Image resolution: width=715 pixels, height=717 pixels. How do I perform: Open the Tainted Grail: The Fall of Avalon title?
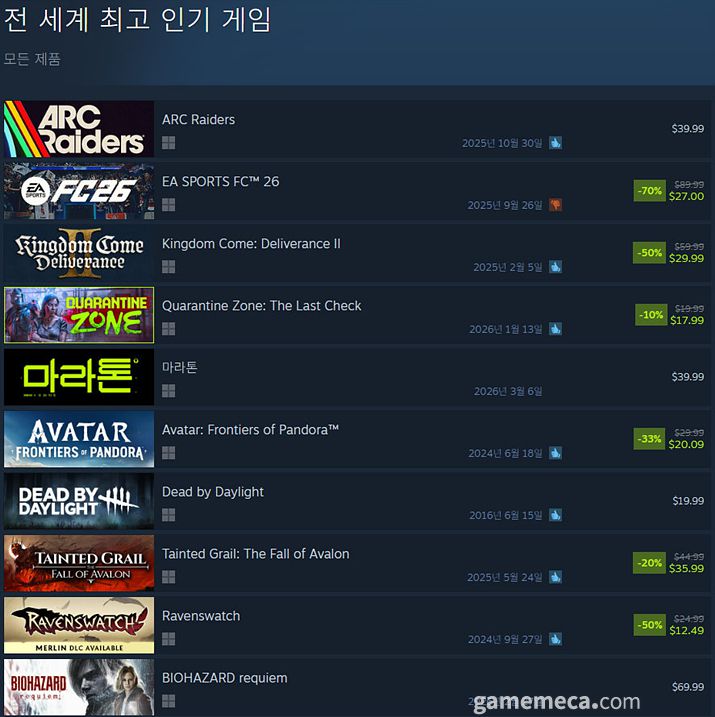point(256,554)
